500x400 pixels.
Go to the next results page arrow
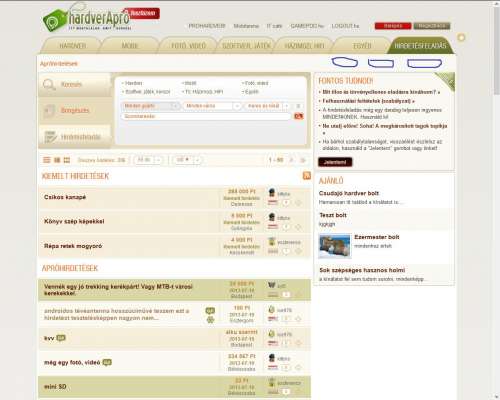(x=292, y=160)
